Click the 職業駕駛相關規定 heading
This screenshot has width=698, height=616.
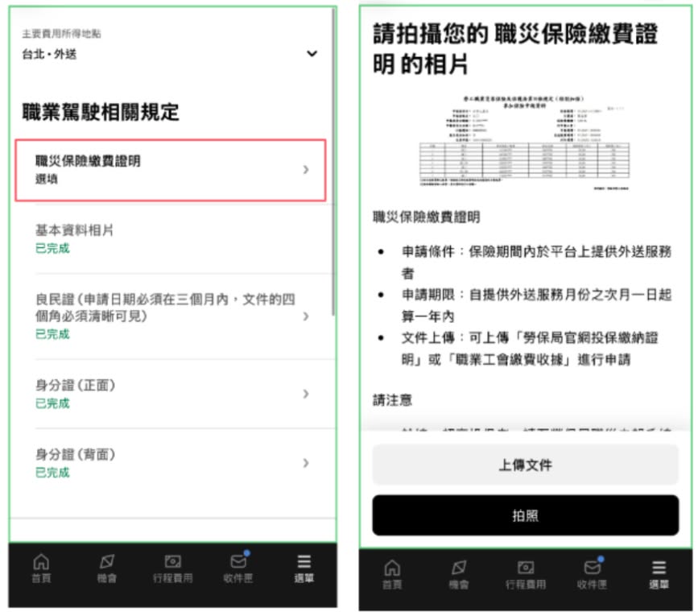pos(101,112)
